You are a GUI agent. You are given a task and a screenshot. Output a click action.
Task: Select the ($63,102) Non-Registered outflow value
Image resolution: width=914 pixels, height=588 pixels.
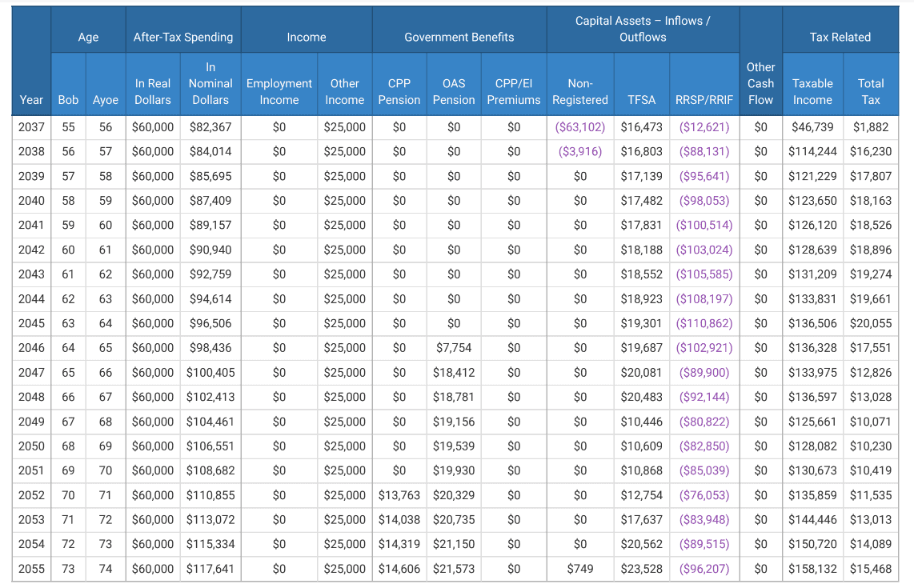tap(579, 127)
